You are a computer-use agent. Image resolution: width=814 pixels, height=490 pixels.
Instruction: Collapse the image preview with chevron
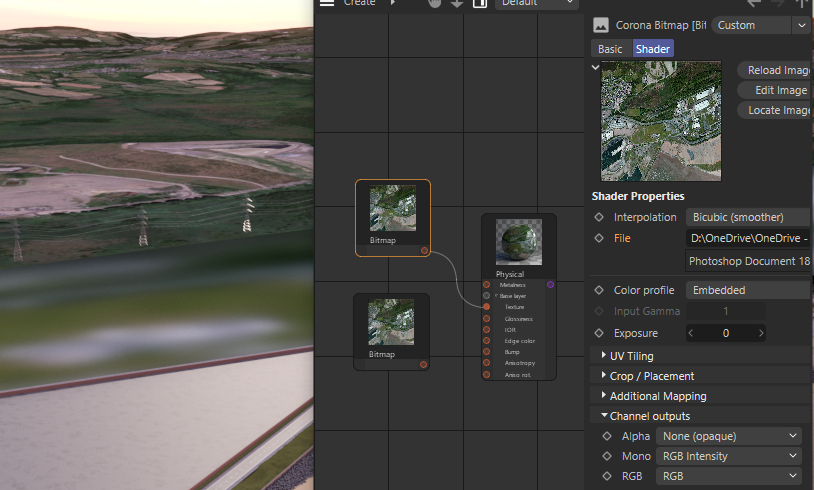[595, 67]
